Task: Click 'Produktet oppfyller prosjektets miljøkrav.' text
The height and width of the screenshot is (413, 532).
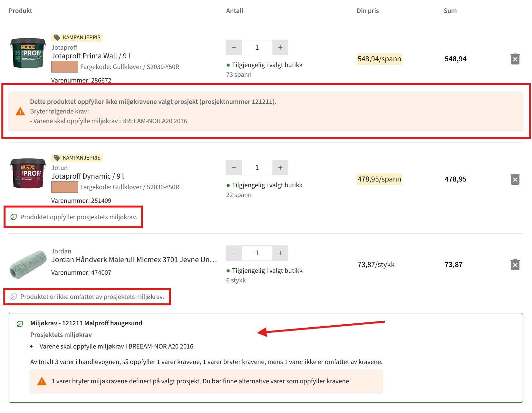Action: 79,217
